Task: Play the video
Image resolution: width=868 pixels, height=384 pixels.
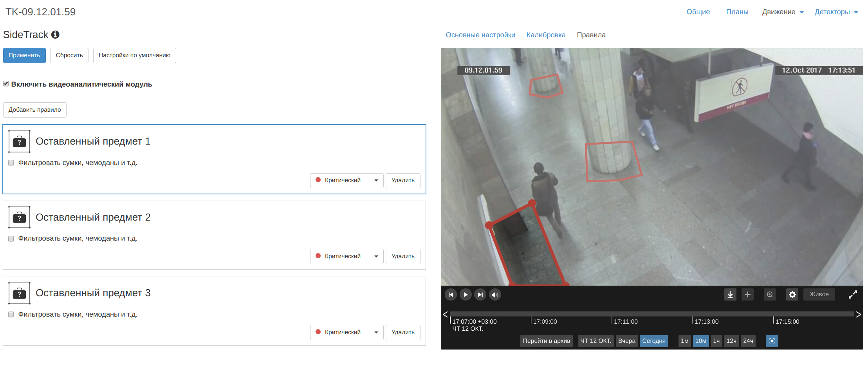Action: click(466, 295)
